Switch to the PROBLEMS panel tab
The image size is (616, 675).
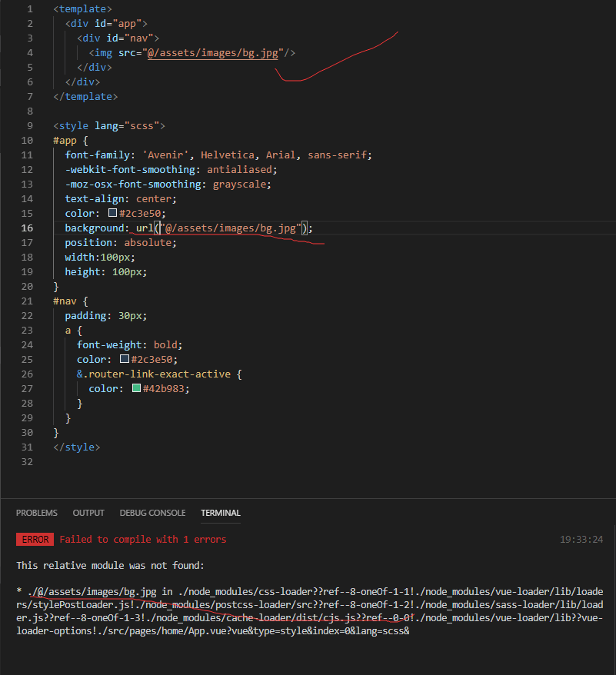point(36,513)
